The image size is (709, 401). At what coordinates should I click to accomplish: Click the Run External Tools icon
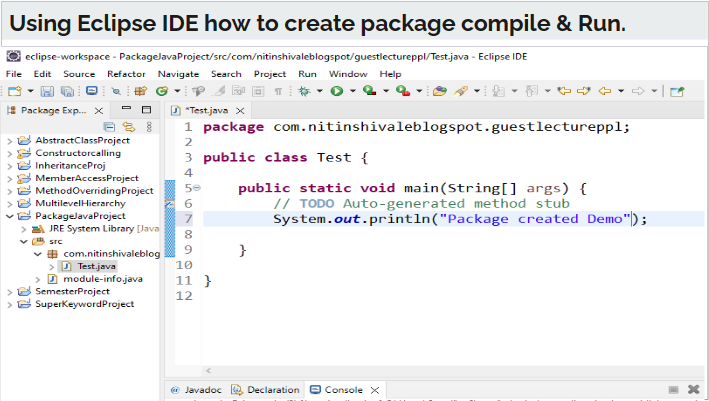[402, 91]
